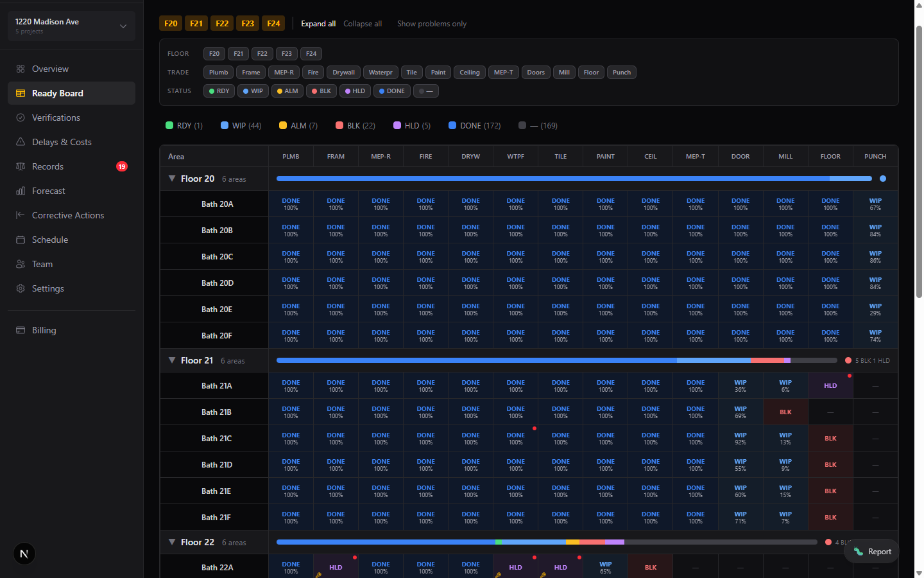924x578 pixels.
Task: Click the Bath 22A PAINT WIP 65% cell
Action: tap(606, 568)
